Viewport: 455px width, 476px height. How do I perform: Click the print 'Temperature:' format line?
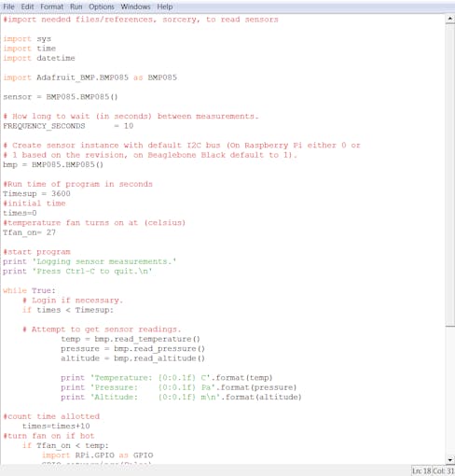coord(167,378)
